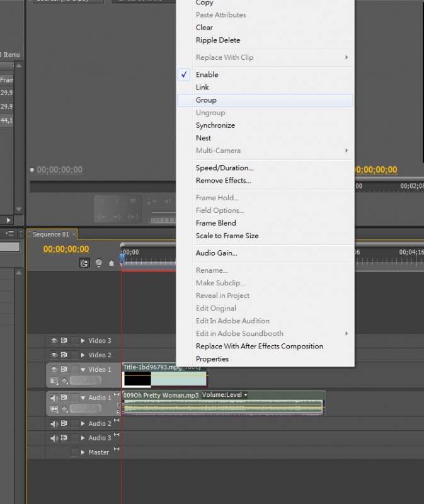Image resolution: width=424 pixels, height=504 pixels.
Task: Click Video 1 set display style icon
Action: point(54,381)
